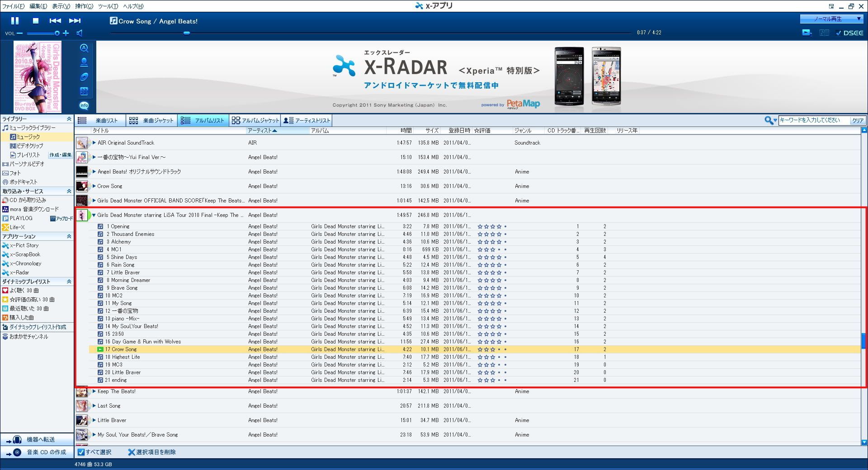868x470 pixels.
Task: Click the keyword search input field
Action: tap(813, 120)
